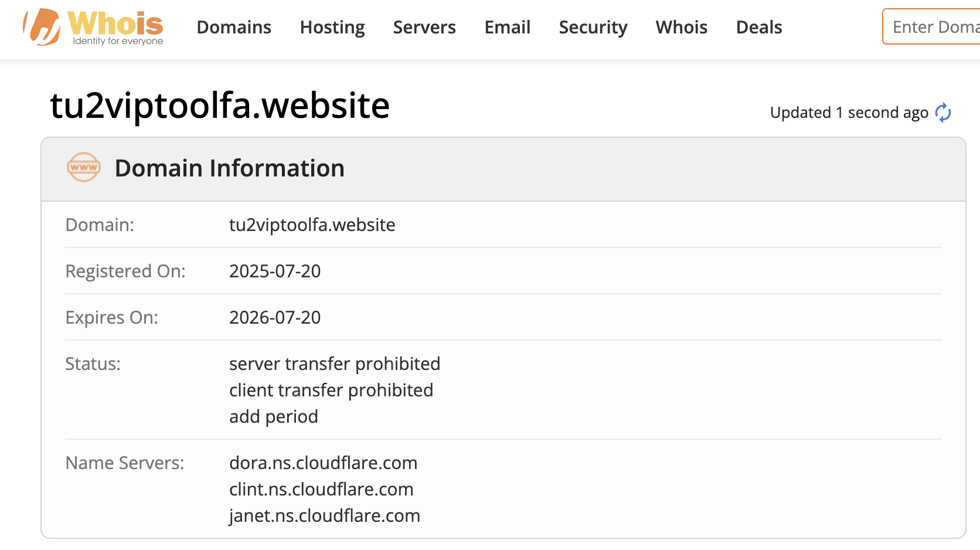Open the Domains menu
The image size is (980, 550).
tap(234, 27)
